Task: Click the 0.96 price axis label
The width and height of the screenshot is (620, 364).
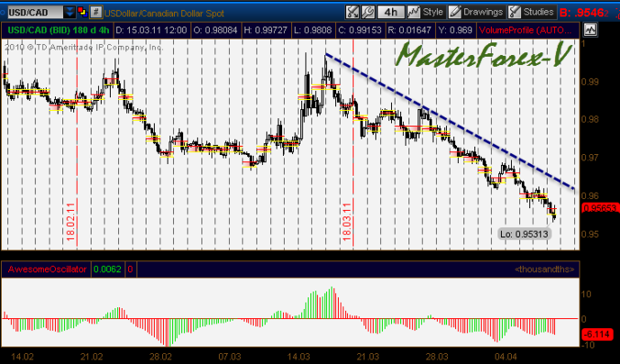Action: (x=589, y=196)
